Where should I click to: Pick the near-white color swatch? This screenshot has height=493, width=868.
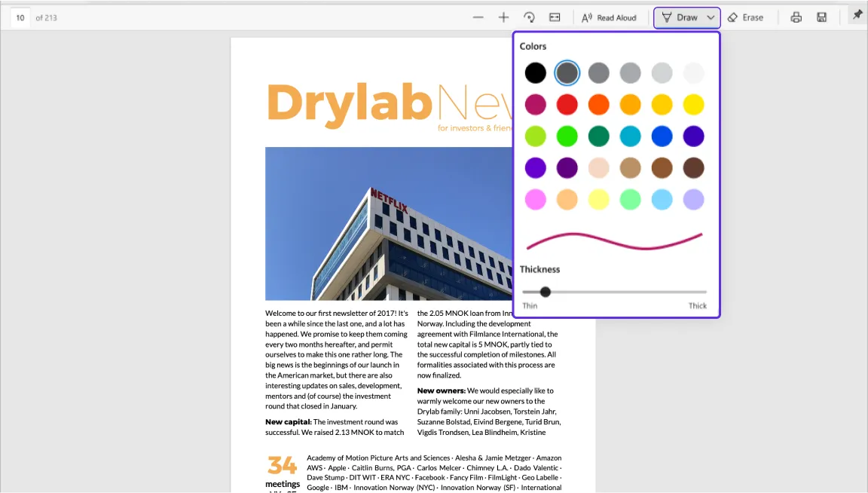tap(693, 73)
